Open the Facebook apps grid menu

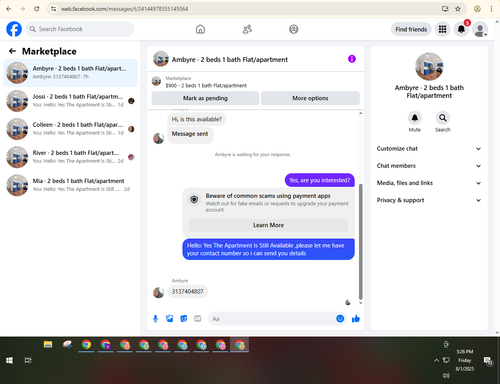tap(442, 29)
